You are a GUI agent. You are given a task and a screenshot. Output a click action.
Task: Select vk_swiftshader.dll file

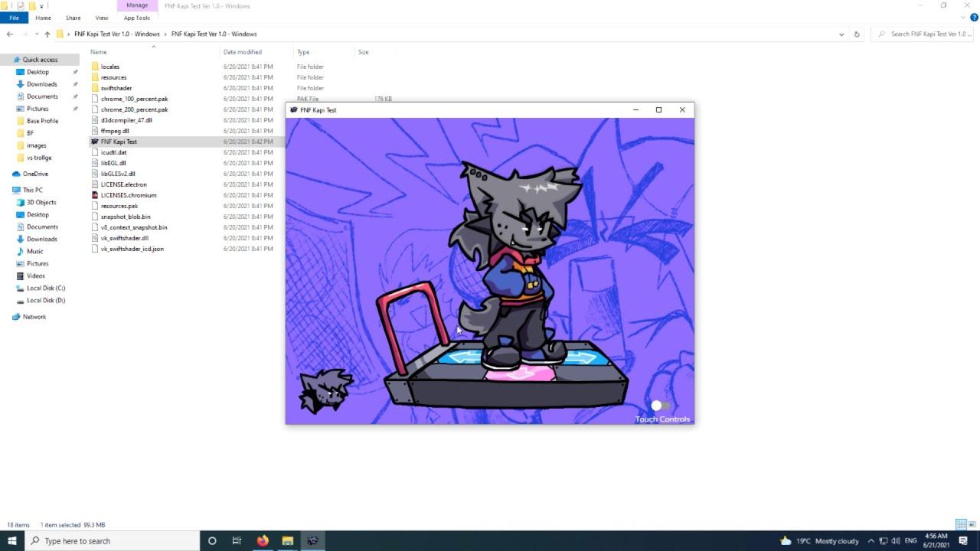(x=124, y=238)
